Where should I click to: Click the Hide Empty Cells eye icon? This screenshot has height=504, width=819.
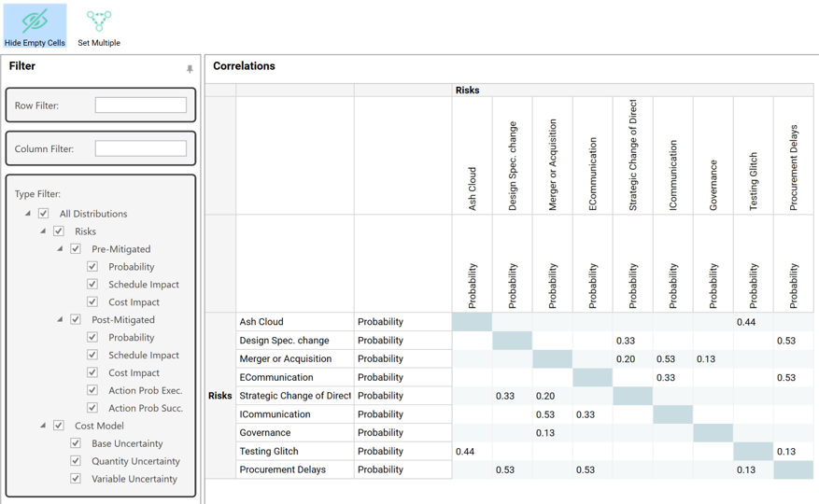click(35, 21)
